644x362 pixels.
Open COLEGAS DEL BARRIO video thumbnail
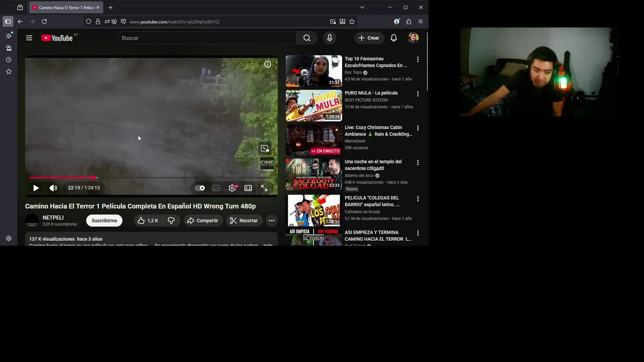[313, 210]
